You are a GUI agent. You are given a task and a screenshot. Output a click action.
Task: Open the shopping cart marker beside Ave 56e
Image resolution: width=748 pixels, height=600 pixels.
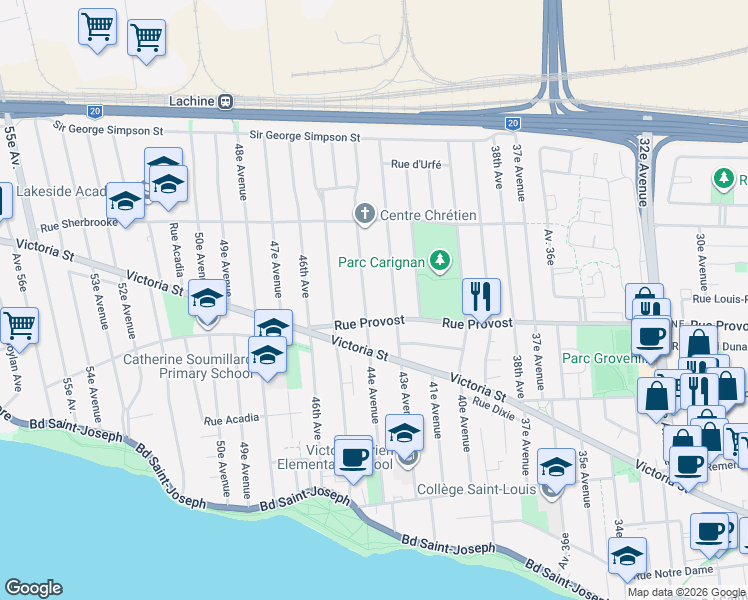point(20,328)
